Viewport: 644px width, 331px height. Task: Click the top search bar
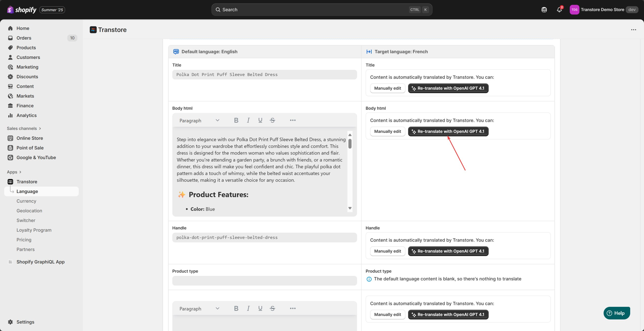[x=321, y=10]
